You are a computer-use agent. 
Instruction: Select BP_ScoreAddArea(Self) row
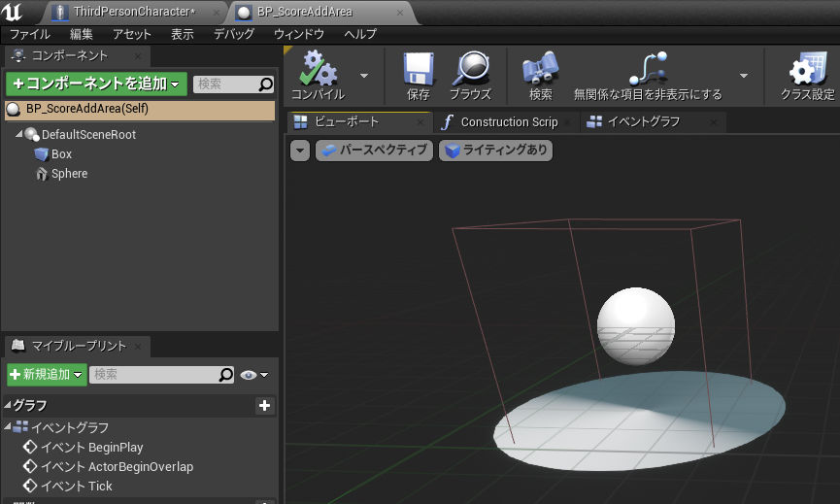point(140,109)
